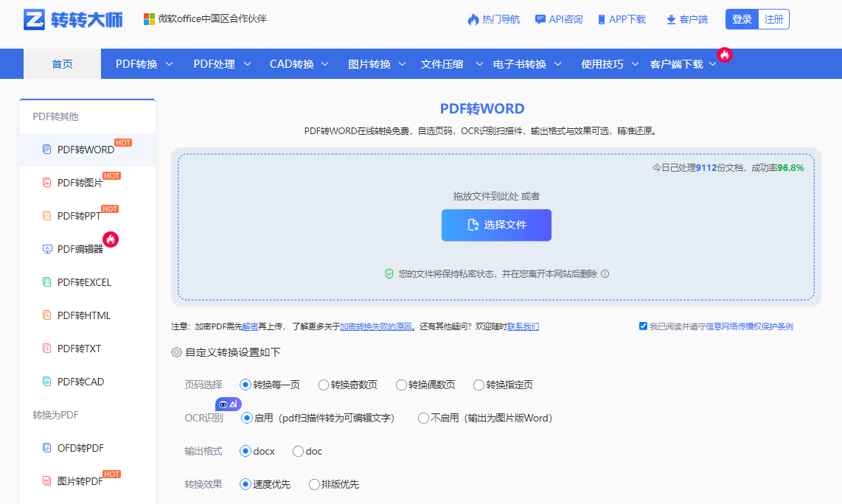Click the PDF编辑器 monitor icon
Viewport: 842px width, 504px height.
[x=47, y=249]
